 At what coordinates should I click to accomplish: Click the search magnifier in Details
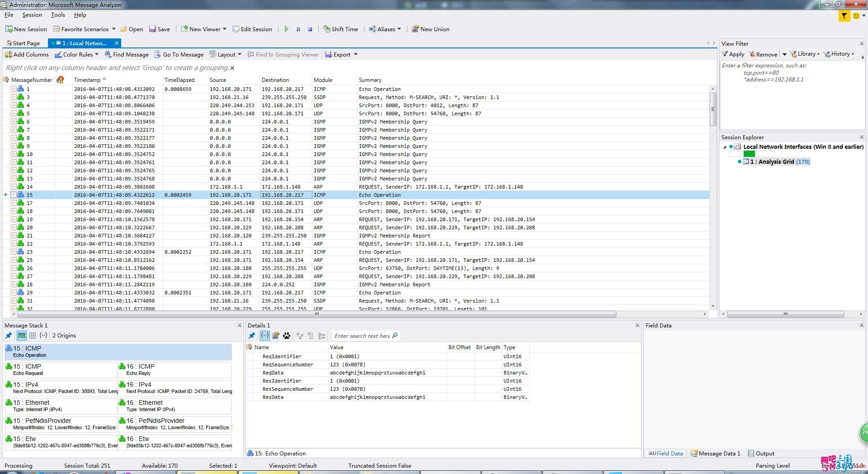tap(395, 336)
